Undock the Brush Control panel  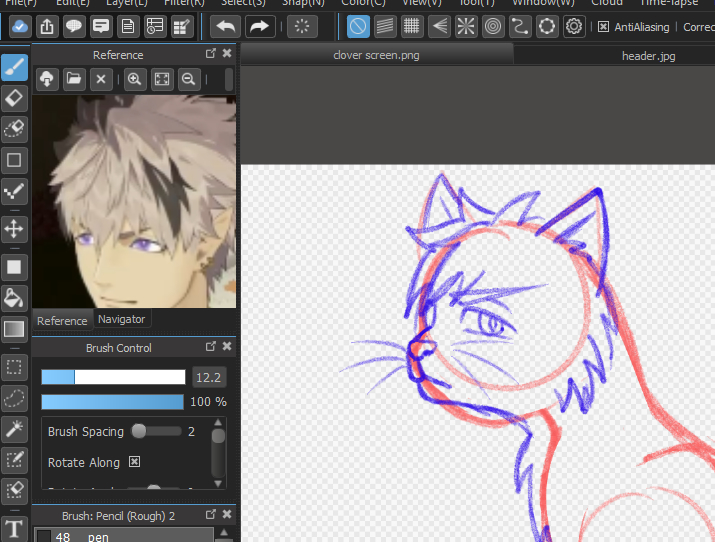(211, 347)
